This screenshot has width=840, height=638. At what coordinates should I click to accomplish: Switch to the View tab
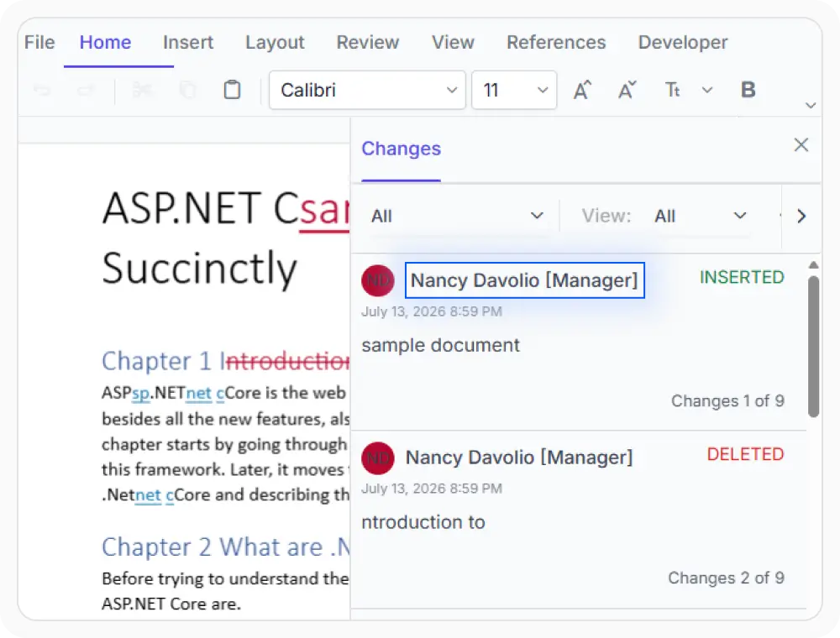pyautogui.click(x=454, y=42)
